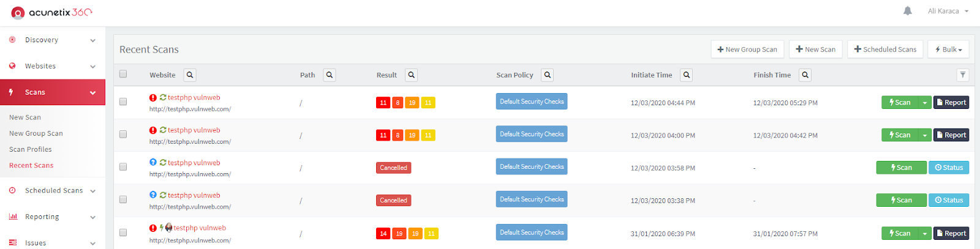Expand the Reporting menu chevron

93,217
